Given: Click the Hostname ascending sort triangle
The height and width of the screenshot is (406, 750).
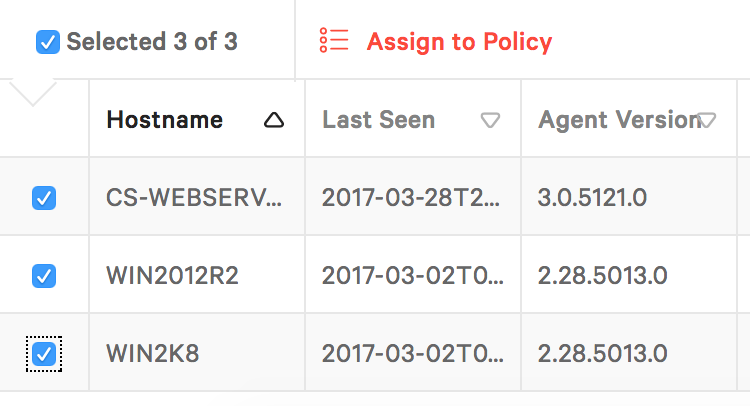Looking at the screenshot, I should tap(274, 120).
